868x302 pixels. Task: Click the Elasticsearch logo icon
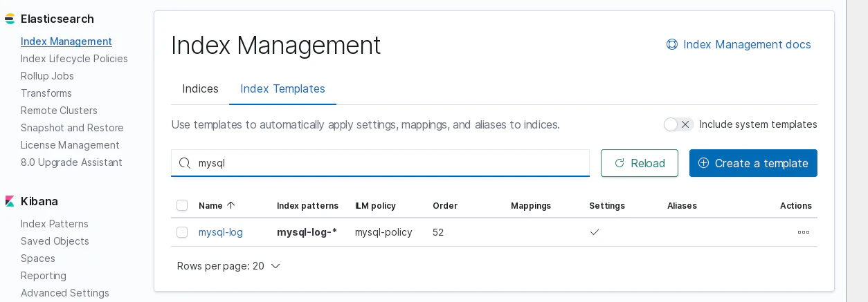click(x=10, y=19)
